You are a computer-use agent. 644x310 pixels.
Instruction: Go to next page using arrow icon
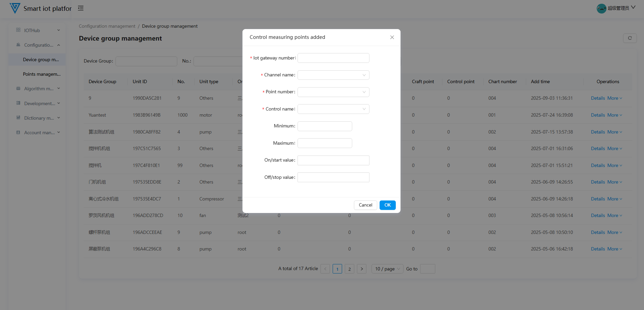pos(361,269)
